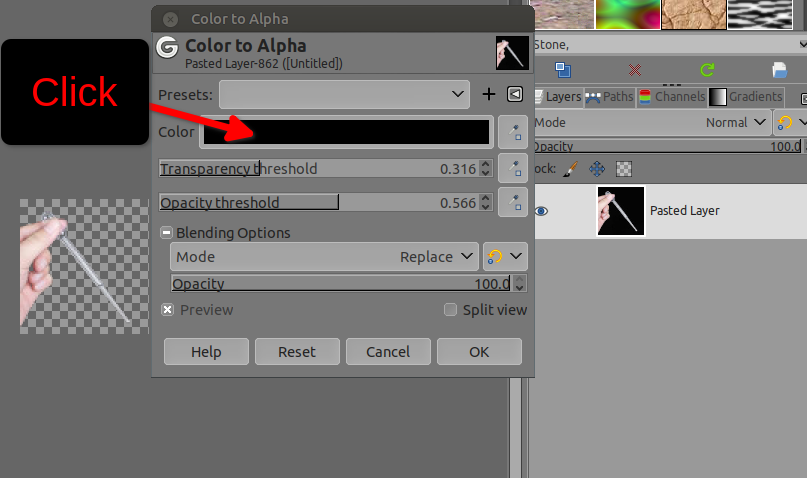Refresh patterns green arrow icon
Screen dimensions: 807x478
tap(707, 70)
